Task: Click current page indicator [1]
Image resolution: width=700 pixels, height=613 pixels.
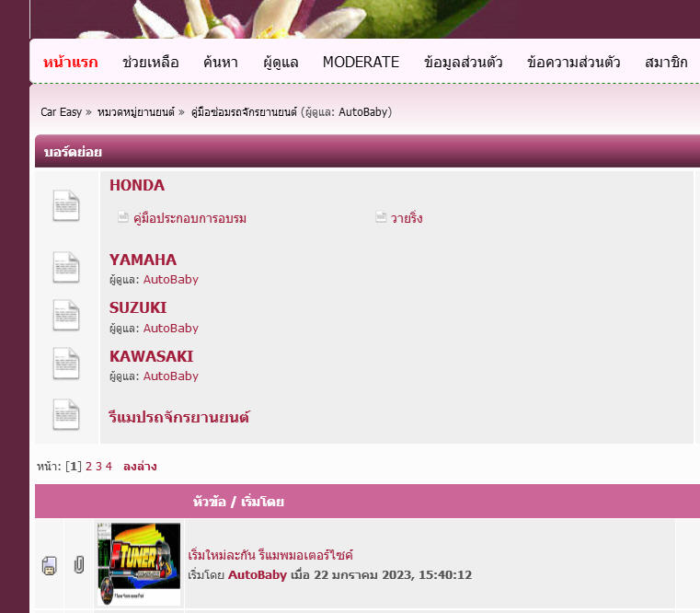Action: coord(74,467)
